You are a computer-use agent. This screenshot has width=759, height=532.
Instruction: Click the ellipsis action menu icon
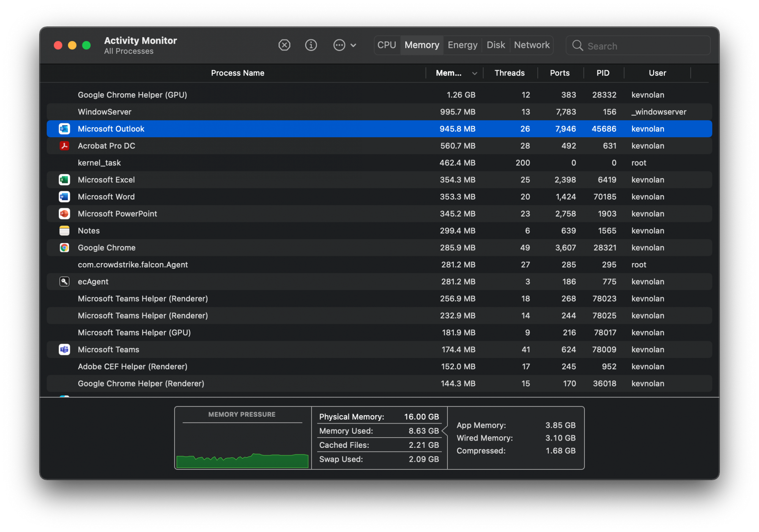click(339, 45)
